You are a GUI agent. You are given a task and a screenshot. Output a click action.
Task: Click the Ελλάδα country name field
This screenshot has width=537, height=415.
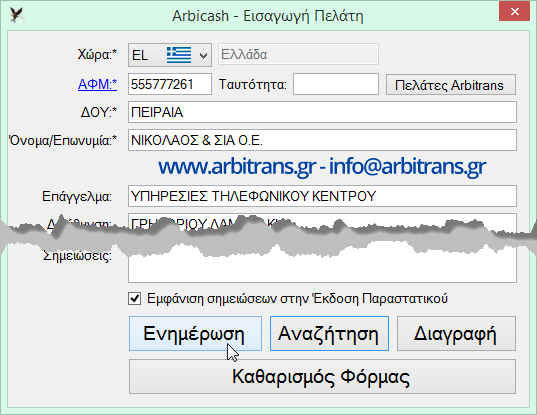298,54
